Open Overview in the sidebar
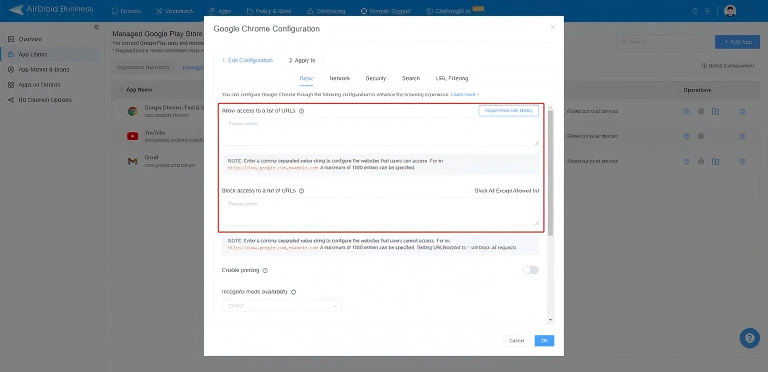Image resolution: width=768 pixels, height=372 pixels. (x=25, y=39)
